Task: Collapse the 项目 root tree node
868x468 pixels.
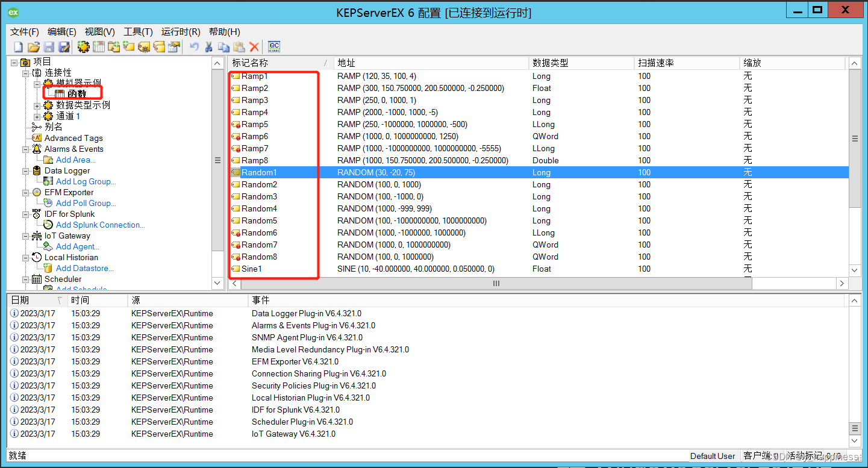Action: (14, 62)
